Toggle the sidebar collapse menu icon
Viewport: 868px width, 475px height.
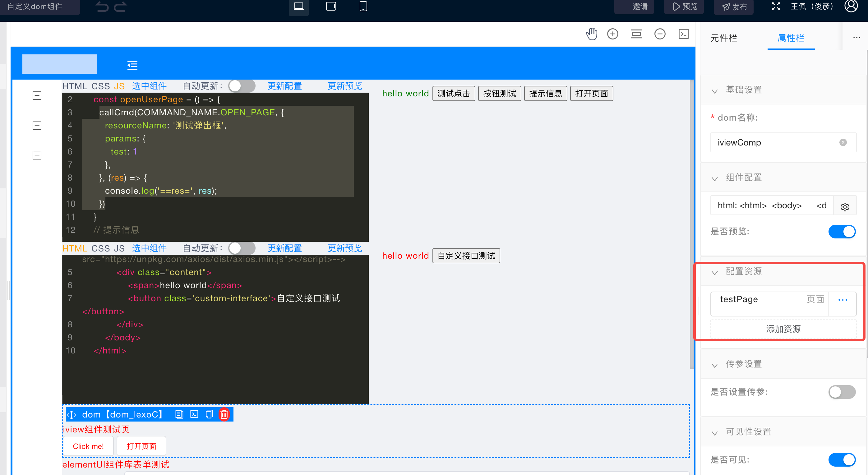[132, 65]
